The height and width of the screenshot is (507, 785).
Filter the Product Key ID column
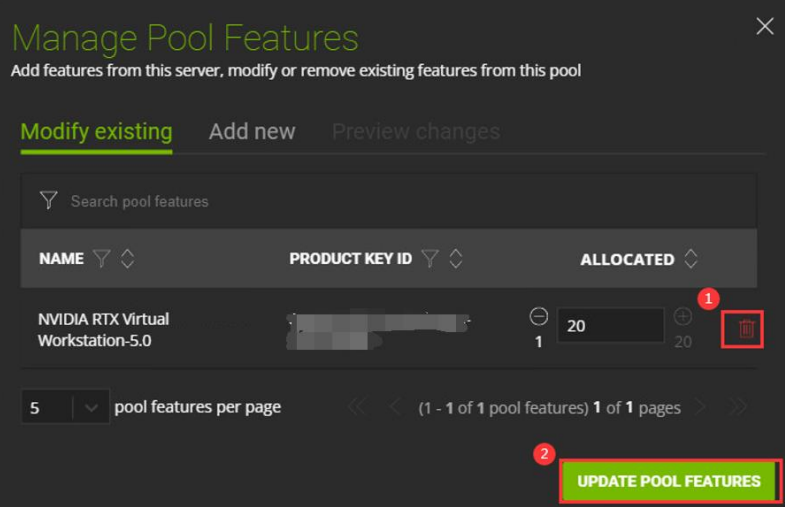pos(429,259)
